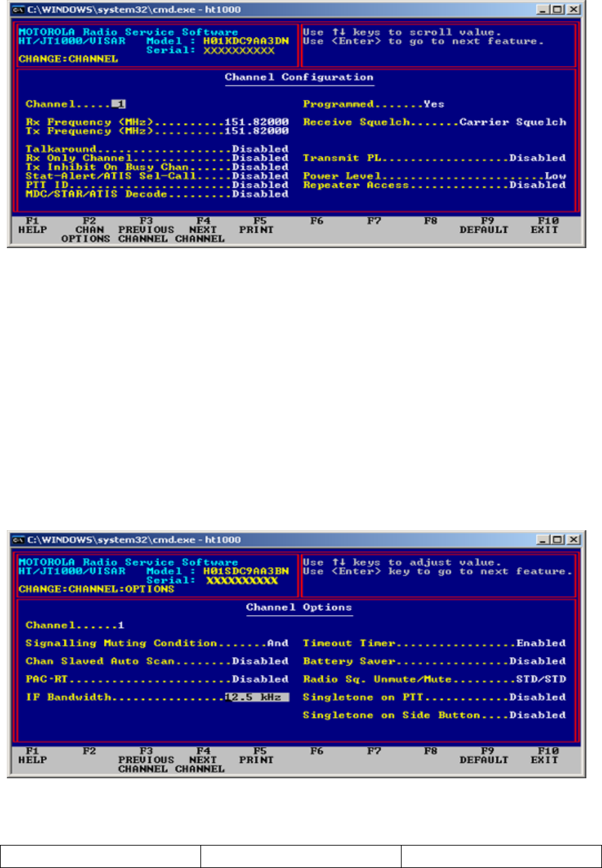Click F4 NEXT CHANNEL in the Channel Options window
602x868 pixels.
199,759
